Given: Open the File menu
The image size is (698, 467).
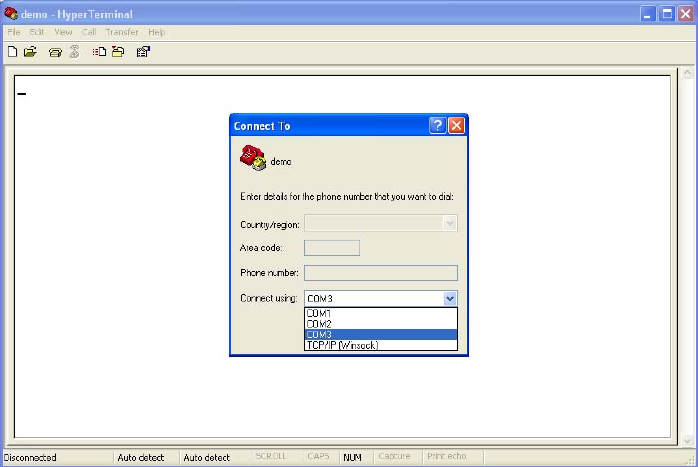Looking at the screenshot, I should click(x=14, y=32).
